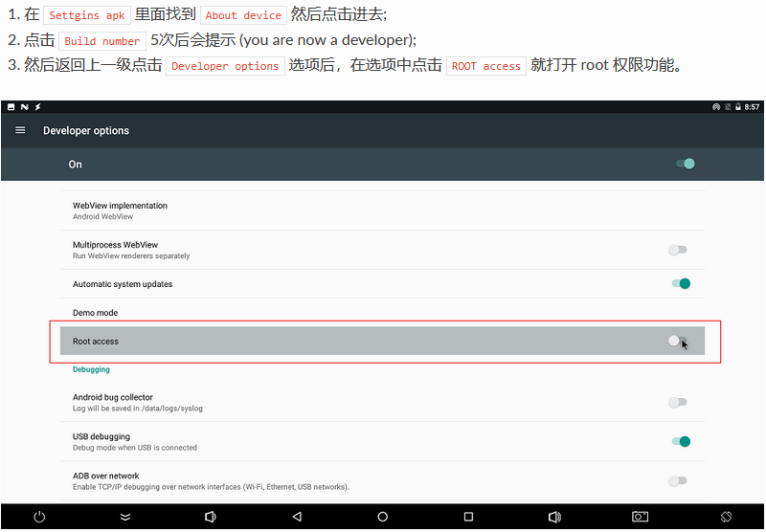The image size is (766, 532).
Task: Tap the Back triangle navigation button
Action: coord(297,517)
